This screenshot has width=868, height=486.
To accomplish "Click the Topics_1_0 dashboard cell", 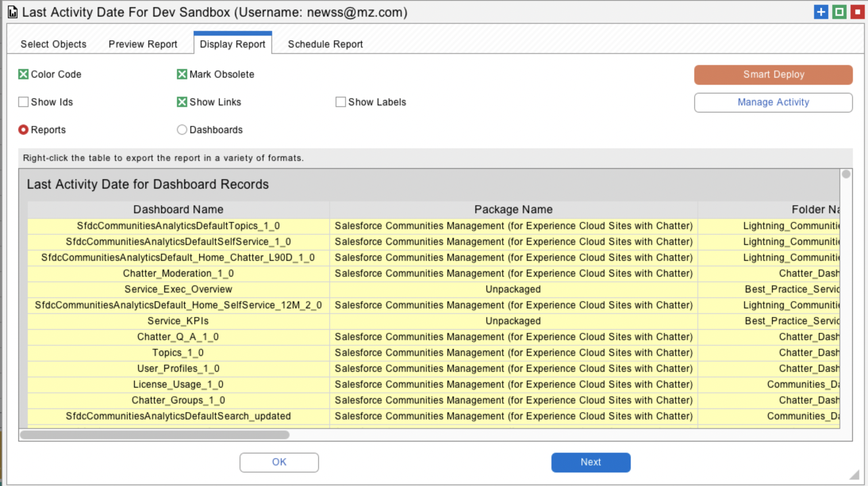I will pyautogui.click(x=178, y=353).
